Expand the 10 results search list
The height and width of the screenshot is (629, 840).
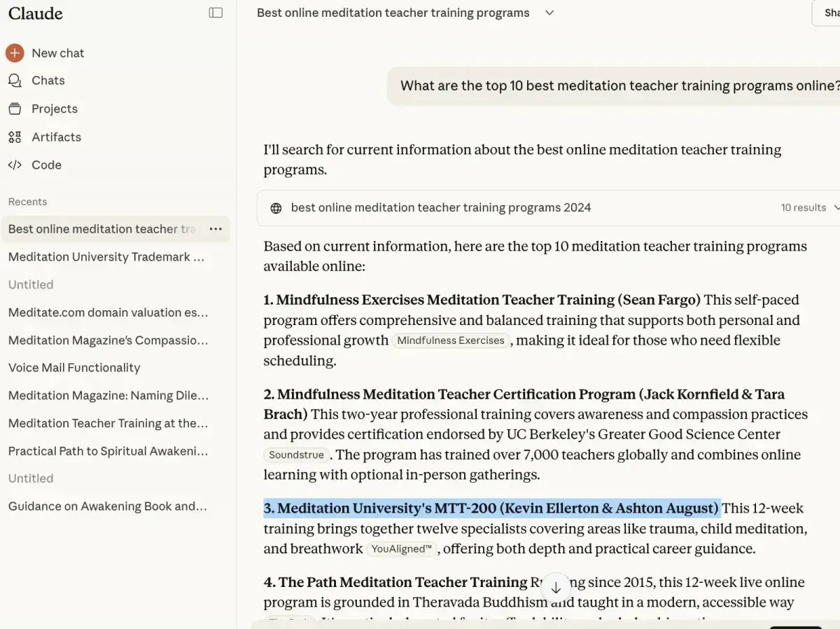tap(810, 208)
